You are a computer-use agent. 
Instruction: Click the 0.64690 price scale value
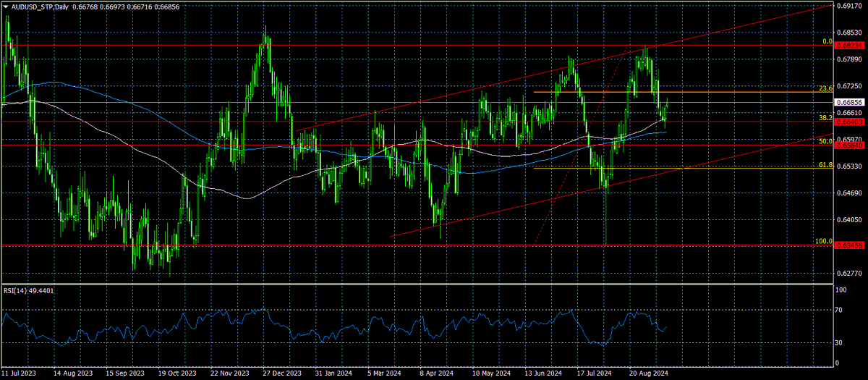[x=848, y=193]
